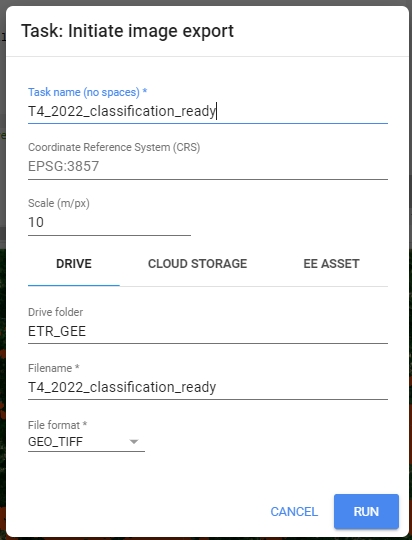Click the blue RUN button
This screenshot has width=412, height=540.
(x=366, y=511)
